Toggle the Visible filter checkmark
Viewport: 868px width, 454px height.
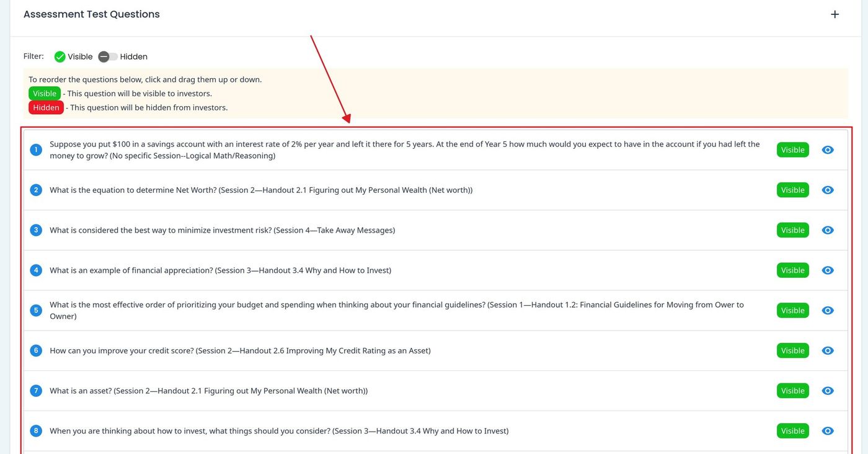pos(60,57)
